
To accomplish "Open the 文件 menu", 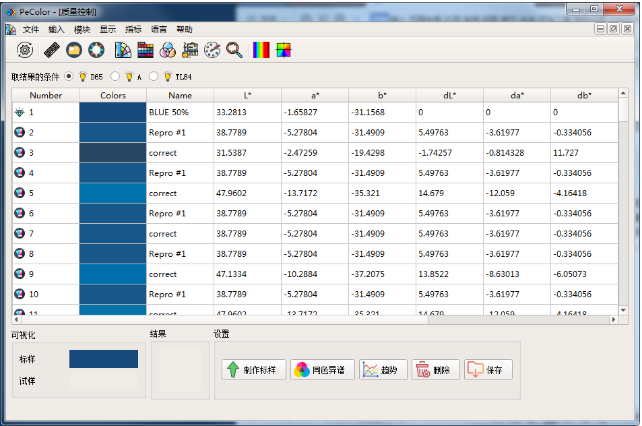I will click(31, 29).
